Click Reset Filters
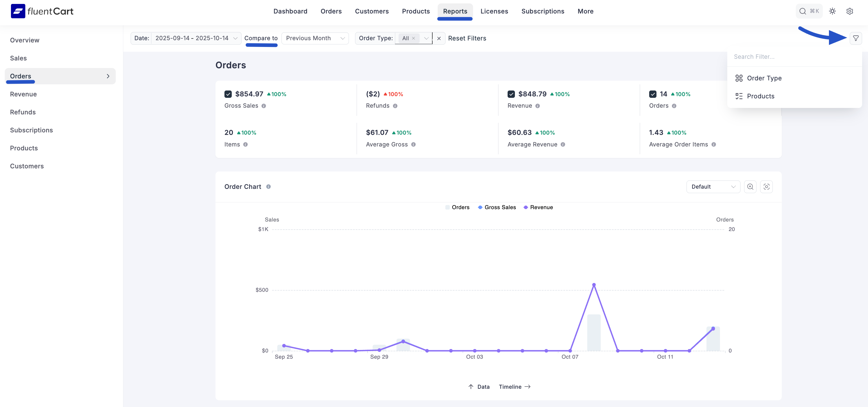Viewport: 868px width, 407px height. pos(467,39)
